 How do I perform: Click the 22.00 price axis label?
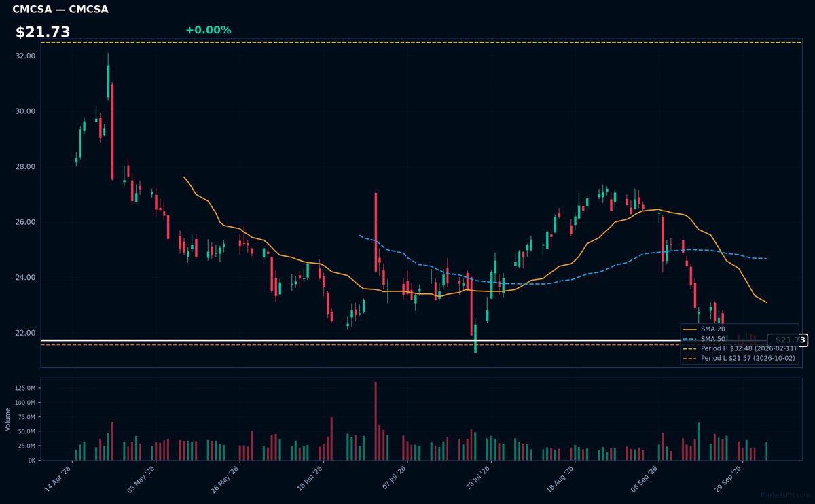click(x=25, y=334)
